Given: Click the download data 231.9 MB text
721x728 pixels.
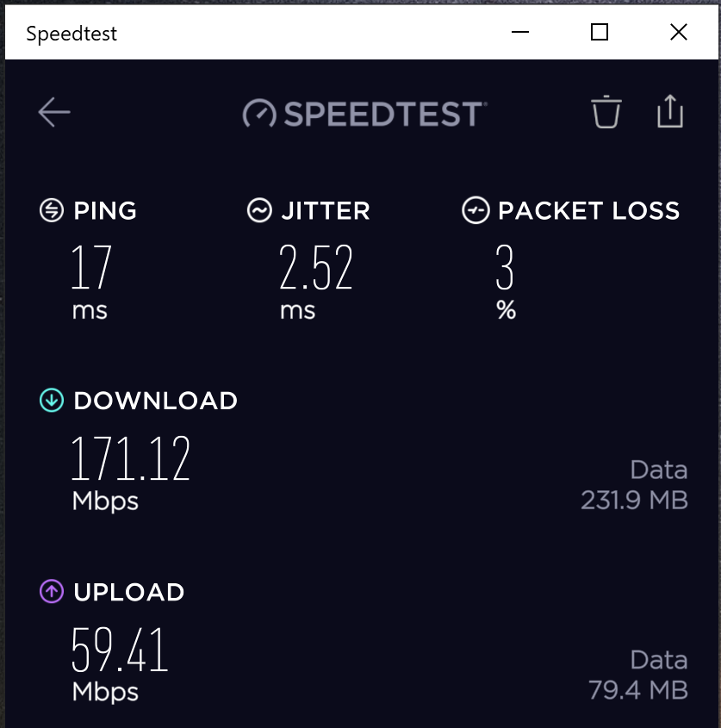Looking at the screenshot, I should coord(635,500).
